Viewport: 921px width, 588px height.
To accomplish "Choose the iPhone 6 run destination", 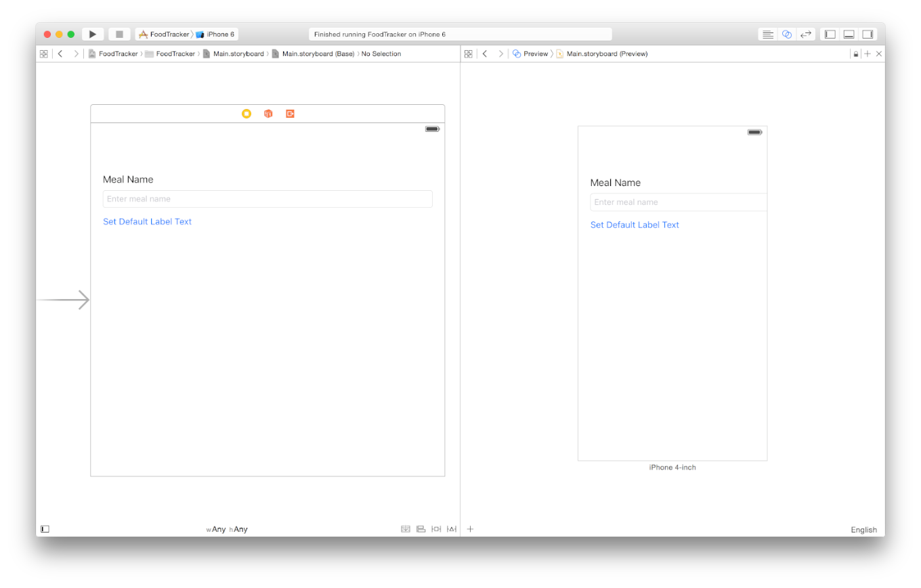I will (x=216, y=34).
